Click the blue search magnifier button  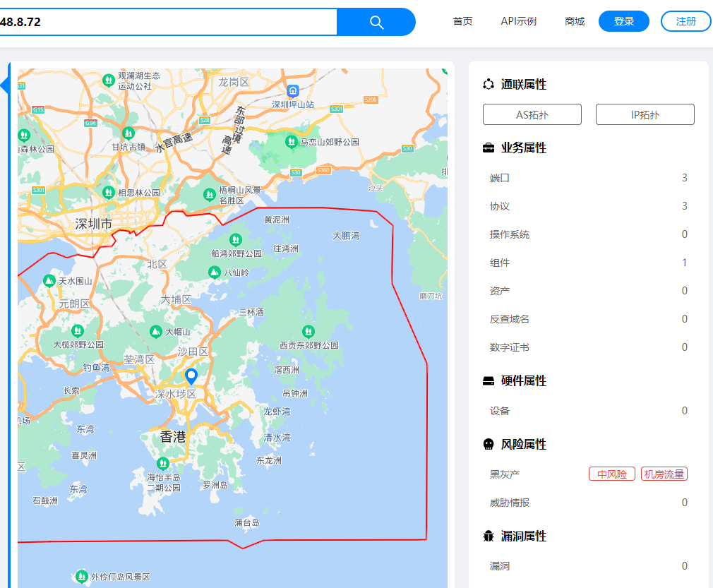click(x=376, y=22)
